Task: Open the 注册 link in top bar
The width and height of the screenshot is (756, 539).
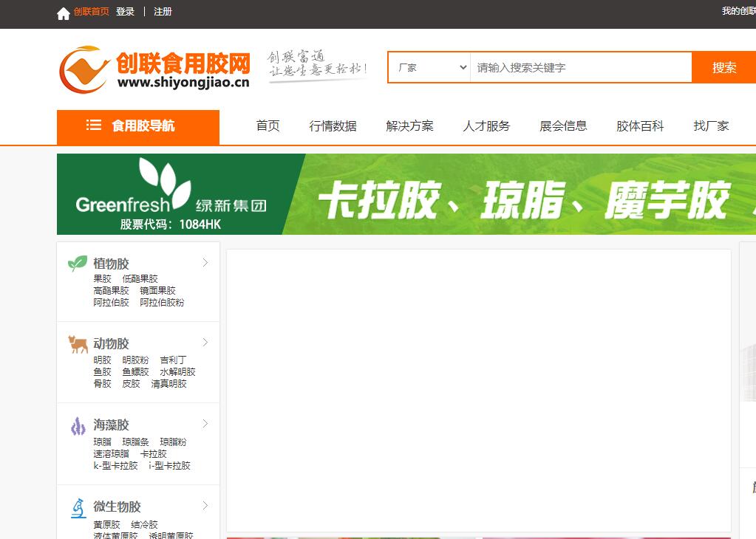Action: pyautogui.click(x=163, y=12)
